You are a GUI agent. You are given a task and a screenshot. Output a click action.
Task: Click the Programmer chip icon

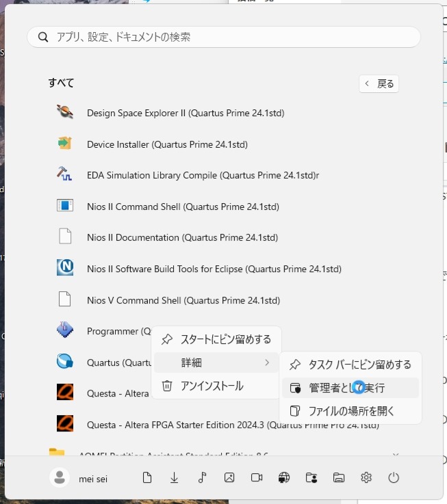point(64,330)
